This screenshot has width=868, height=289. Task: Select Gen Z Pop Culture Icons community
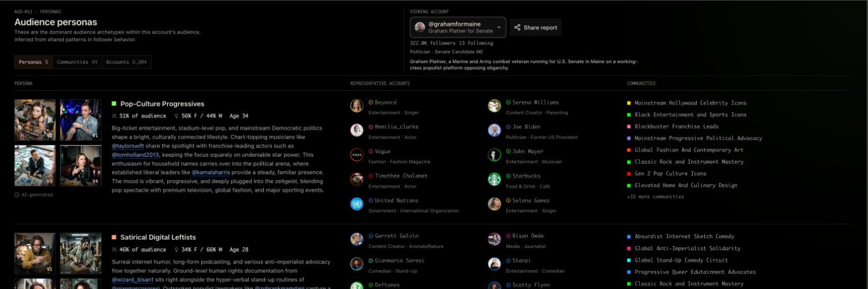671,173
